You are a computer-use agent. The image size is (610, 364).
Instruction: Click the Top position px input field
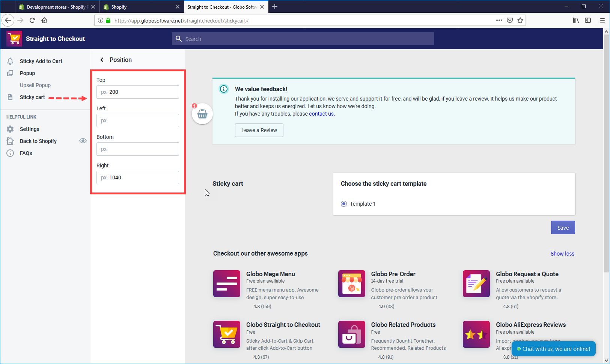coord(143,92)
